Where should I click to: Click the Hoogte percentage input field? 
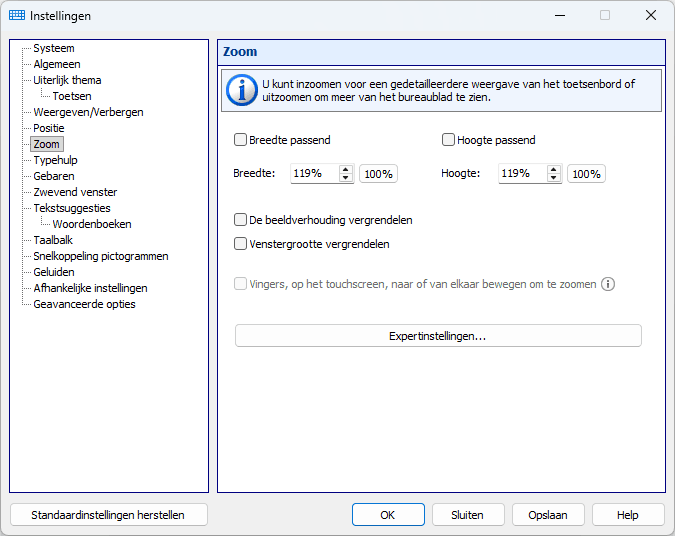coord(523,174)
